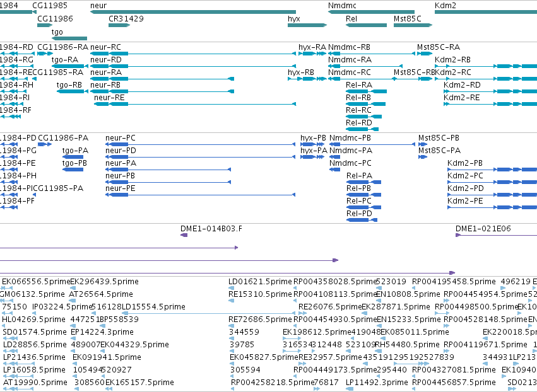Image resolution: width=537 pixels, height=392 pixels.
Task: Click the CR31429 gene label
Action: [126, 19]
